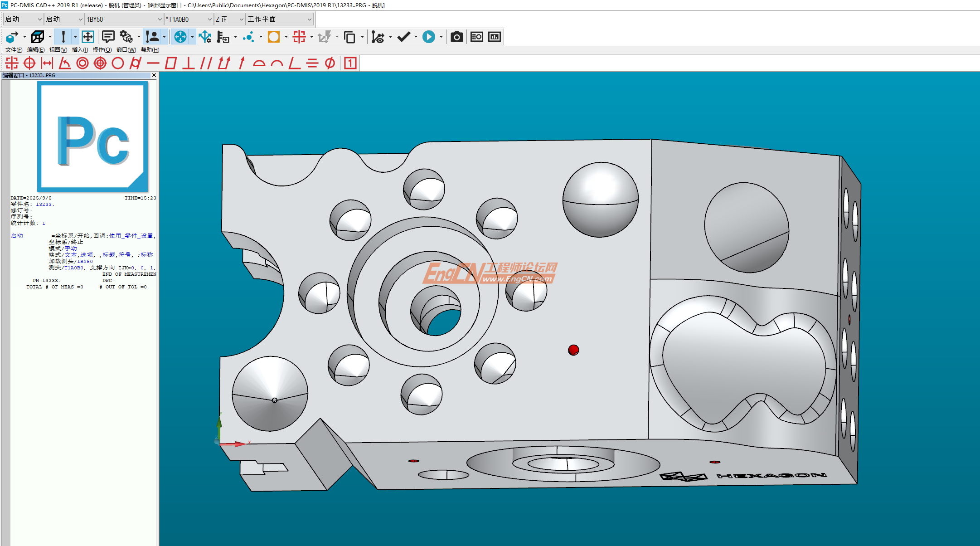The width and height of the screenshot is (980, 546).
Task: Open the 文件(F) menu
Action: point(14,50)
